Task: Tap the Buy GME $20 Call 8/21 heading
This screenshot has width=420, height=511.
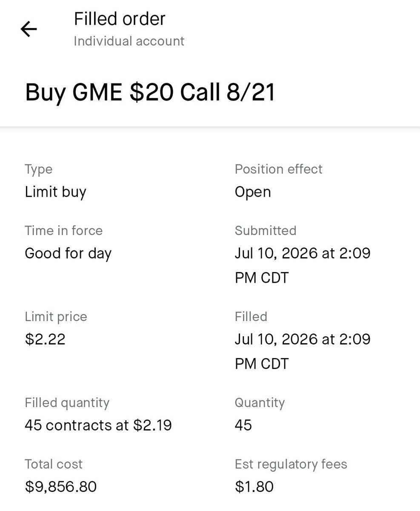Action: click(x=150, y=92)
